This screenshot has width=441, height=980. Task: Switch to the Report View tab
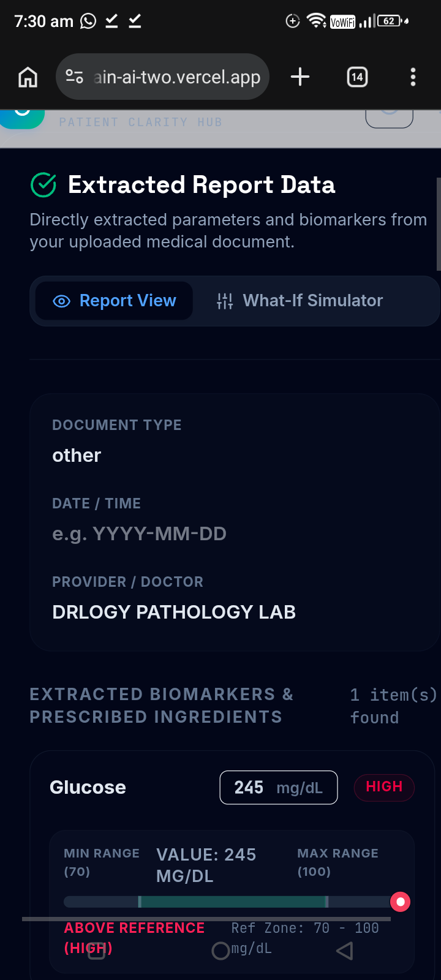click(114, 301)
